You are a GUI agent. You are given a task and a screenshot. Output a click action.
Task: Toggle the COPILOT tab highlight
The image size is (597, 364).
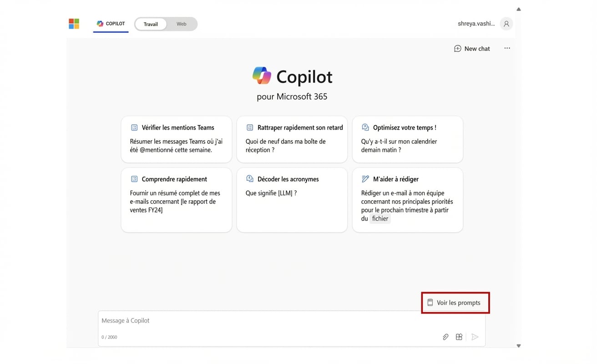click(x=111, y=24)
